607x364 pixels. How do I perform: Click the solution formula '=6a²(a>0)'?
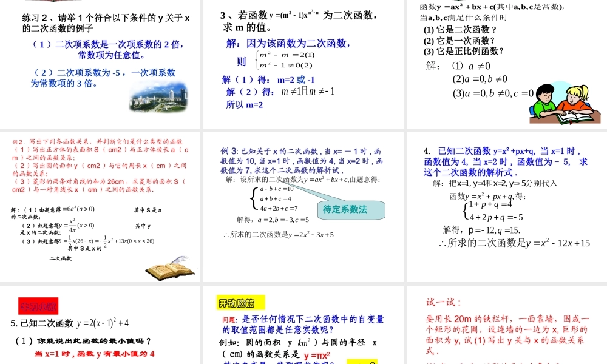coord(78,209)
